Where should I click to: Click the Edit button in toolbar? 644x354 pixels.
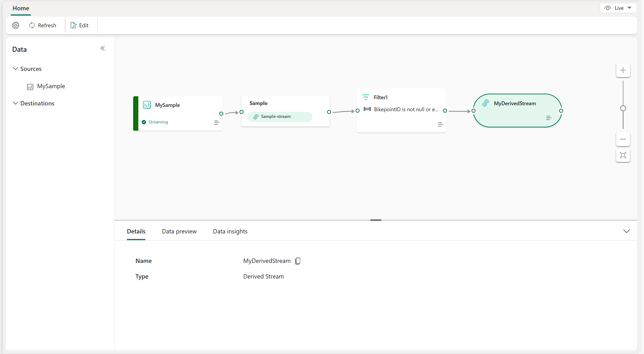click(x=80, y=25)
